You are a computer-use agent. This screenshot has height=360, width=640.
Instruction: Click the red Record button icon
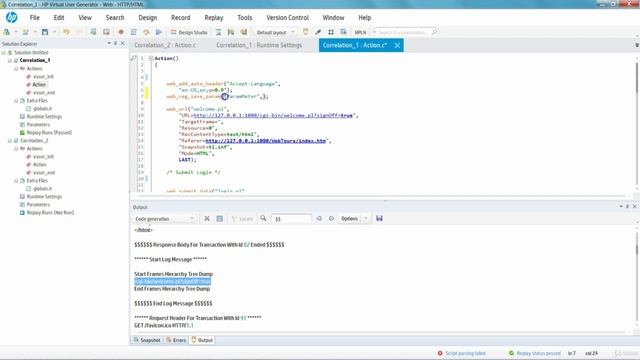(121, 32)
